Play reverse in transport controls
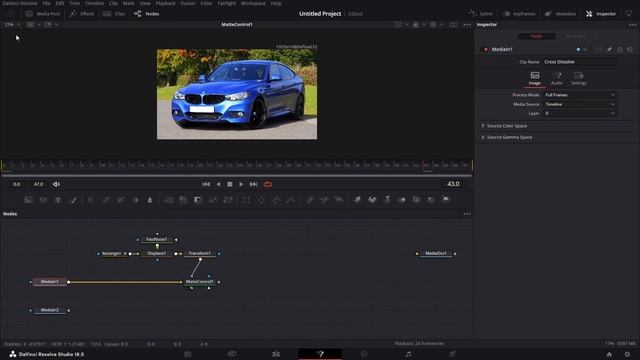This screenshot has width=640, height=360. [x=218, y=184]
